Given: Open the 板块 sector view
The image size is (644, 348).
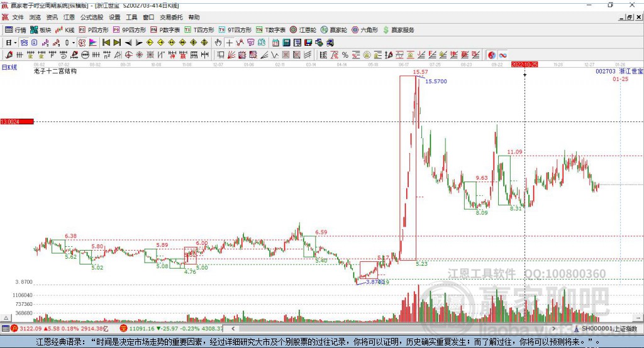Looking at the screenshot, I should pos(41,30).
